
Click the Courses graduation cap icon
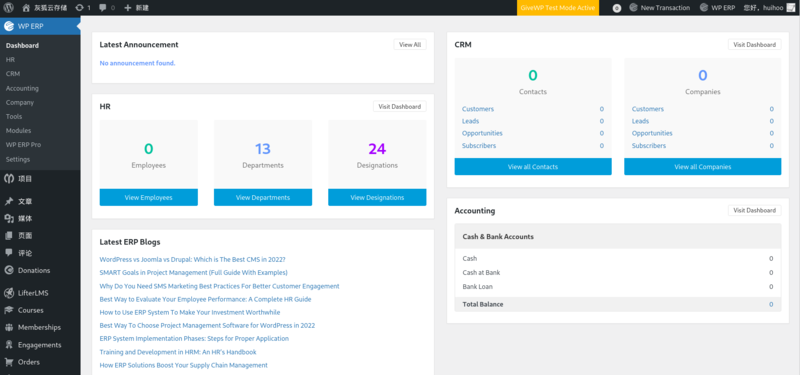click(x=9, y=310)
